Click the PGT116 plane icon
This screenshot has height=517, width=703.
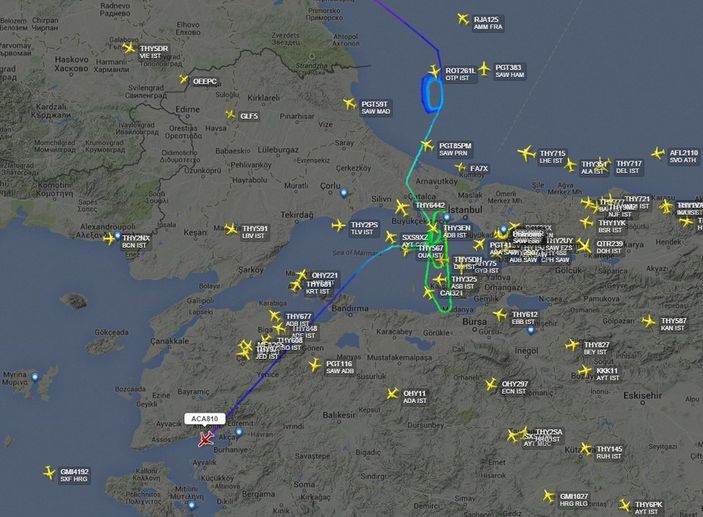coord(315,365)
